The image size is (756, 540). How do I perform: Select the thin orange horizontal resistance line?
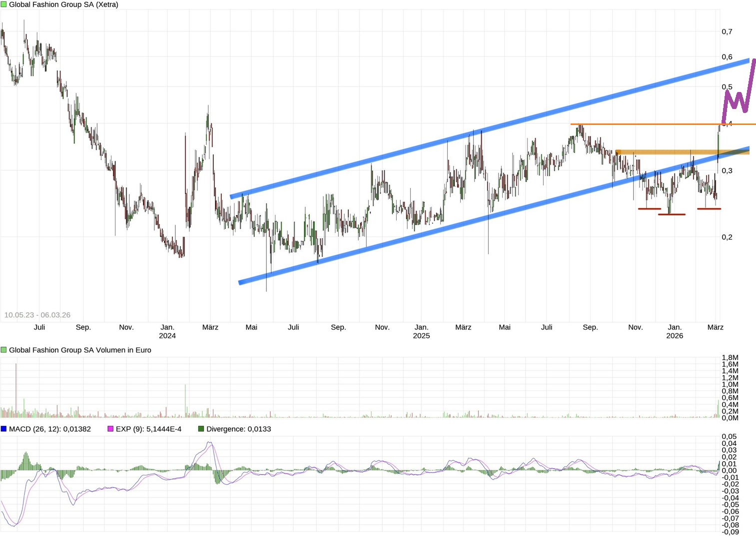coord(650,124)
